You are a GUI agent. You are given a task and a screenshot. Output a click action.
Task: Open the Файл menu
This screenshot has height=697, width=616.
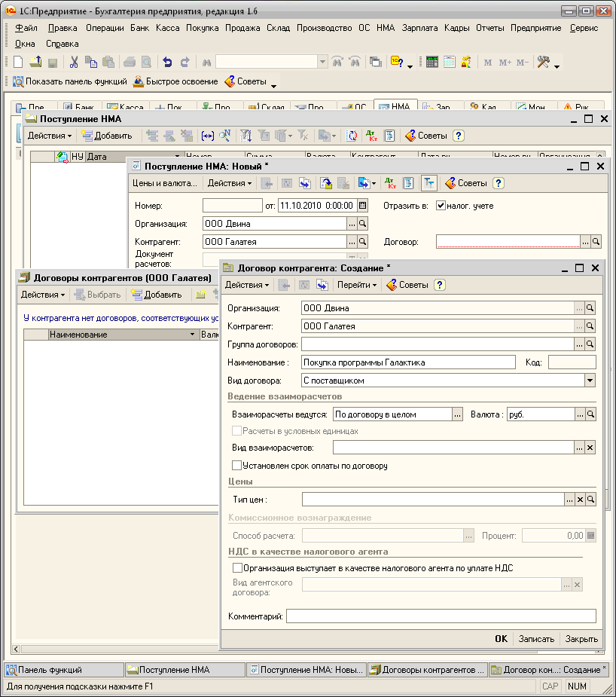(26, 28)
